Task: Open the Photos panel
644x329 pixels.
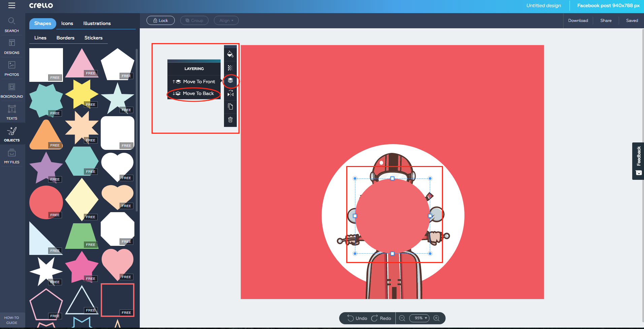Action: 12,69
